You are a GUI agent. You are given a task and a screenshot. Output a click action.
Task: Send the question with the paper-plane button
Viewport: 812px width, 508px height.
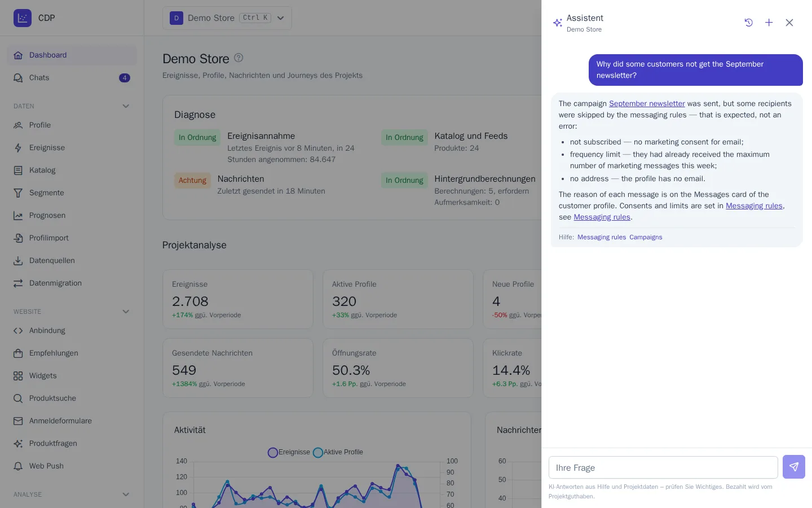[x=794, y=467]
